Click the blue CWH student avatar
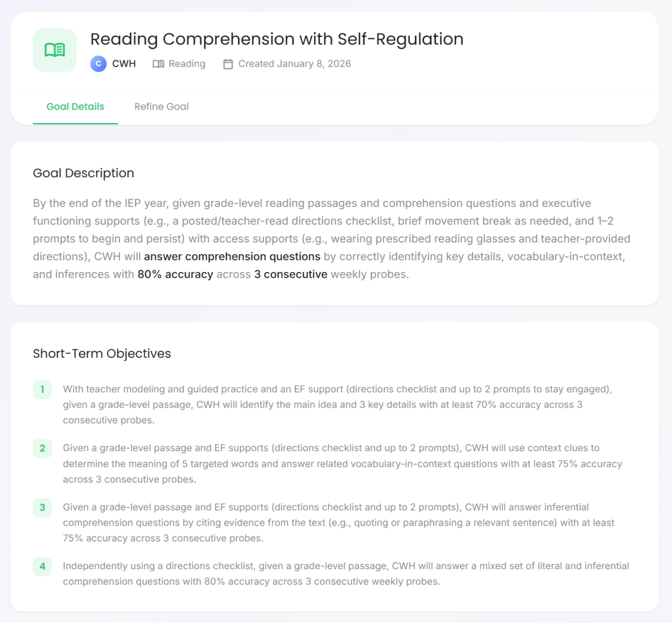The image size is (672, 623). (x=99, y=64)
